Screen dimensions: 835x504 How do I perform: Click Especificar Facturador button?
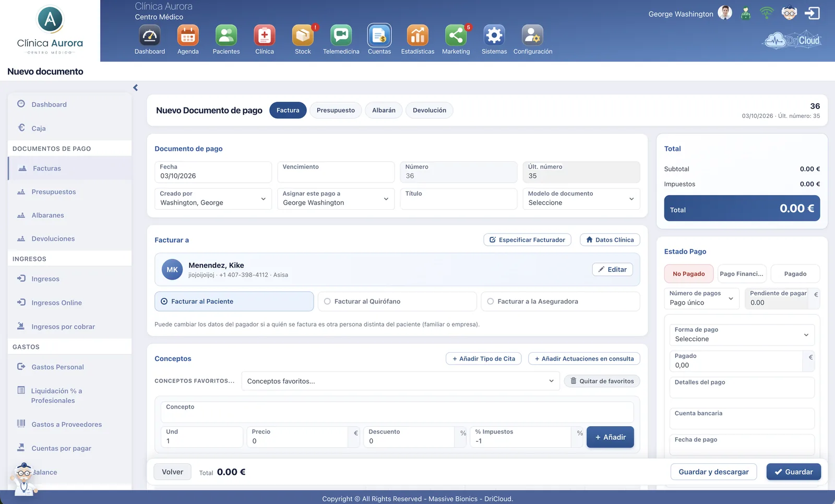(x=527, y=240)
